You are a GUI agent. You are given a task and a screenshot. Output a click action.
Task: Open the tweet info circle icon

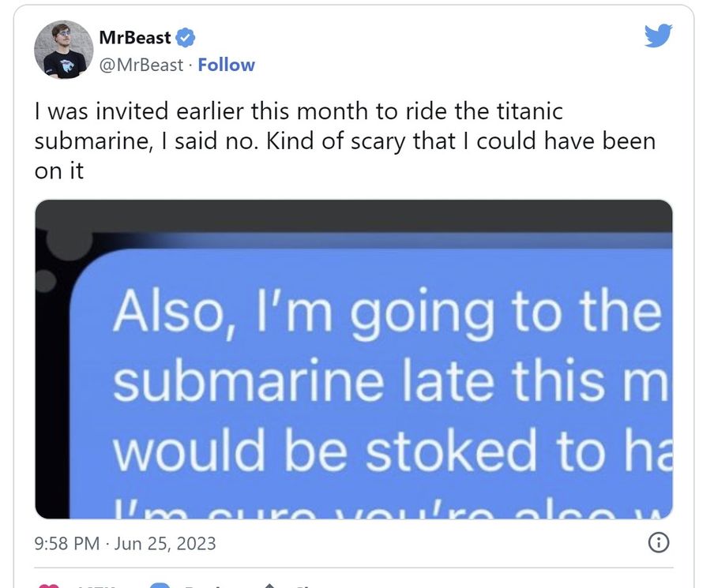pos(659,542)
